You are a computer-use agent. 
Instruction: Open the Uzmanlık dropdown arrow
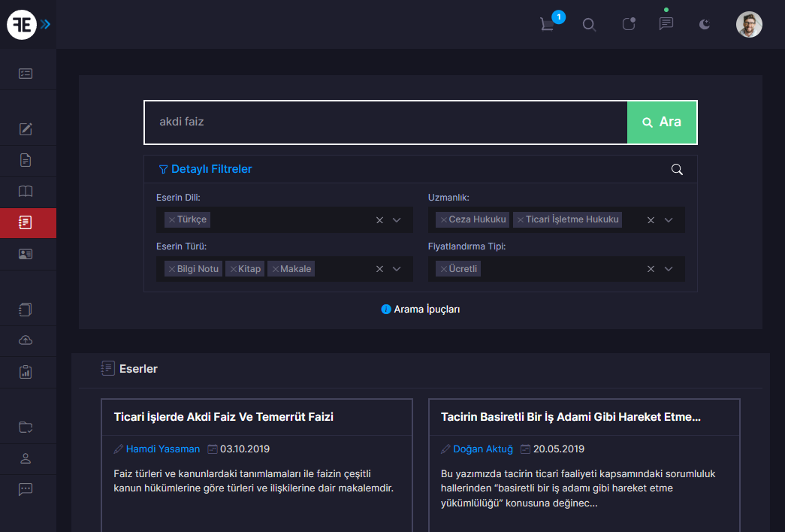(669, 220)
